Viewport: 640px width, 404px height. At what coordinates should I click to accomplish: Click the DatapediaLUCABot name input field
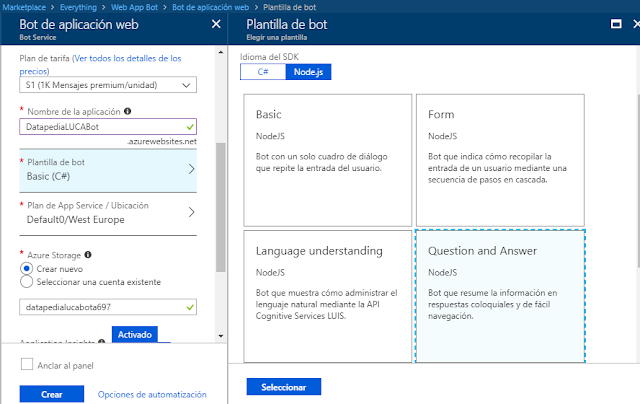tap(108, 127)
